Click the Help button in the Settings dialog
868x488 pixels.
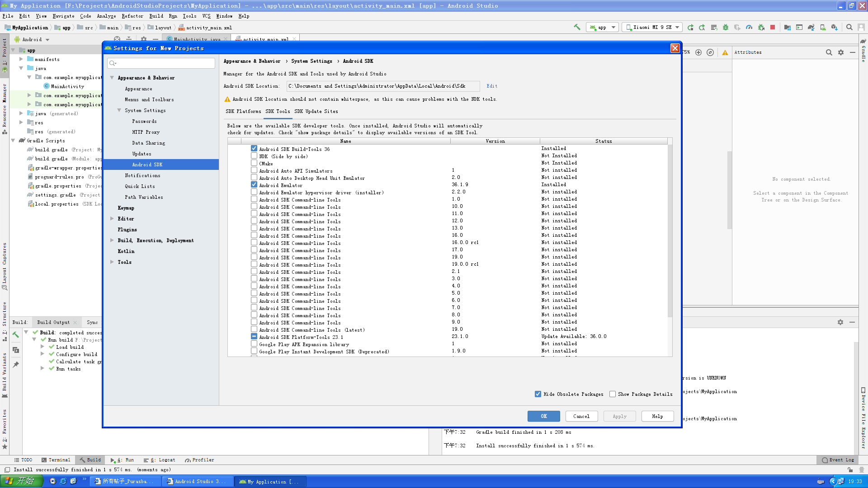[657, 416]
